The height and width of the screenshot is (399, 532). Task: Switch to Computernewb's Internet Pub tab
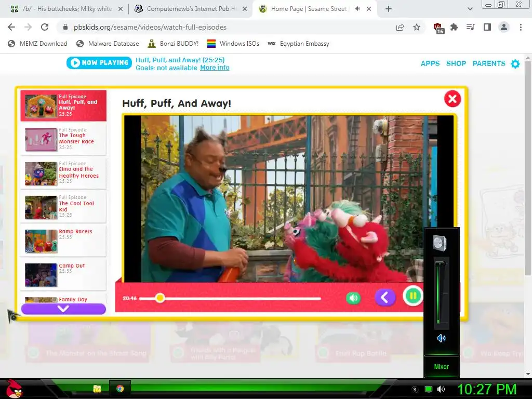pyautogui.click(x=191, y=9)
